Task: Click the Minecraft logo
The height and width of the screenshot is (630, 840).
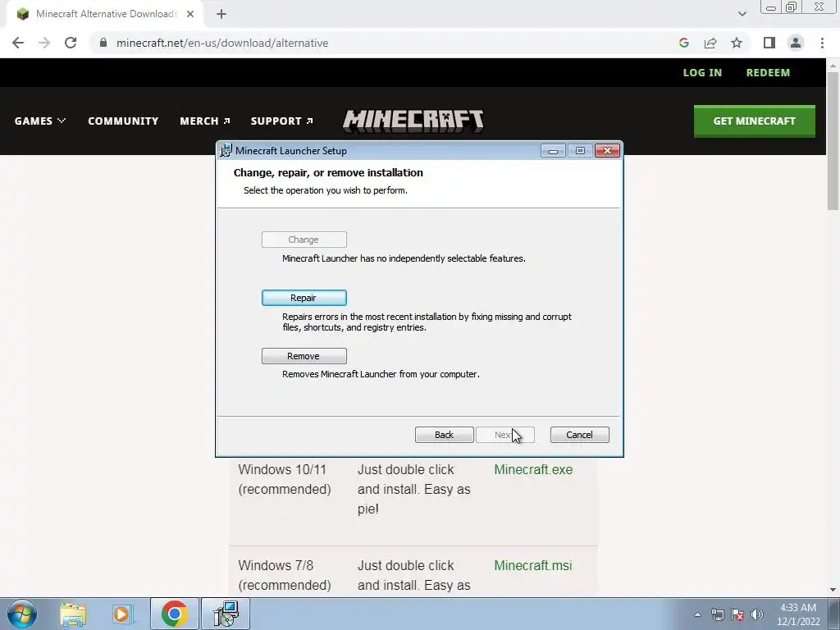Action: [413, 121]
